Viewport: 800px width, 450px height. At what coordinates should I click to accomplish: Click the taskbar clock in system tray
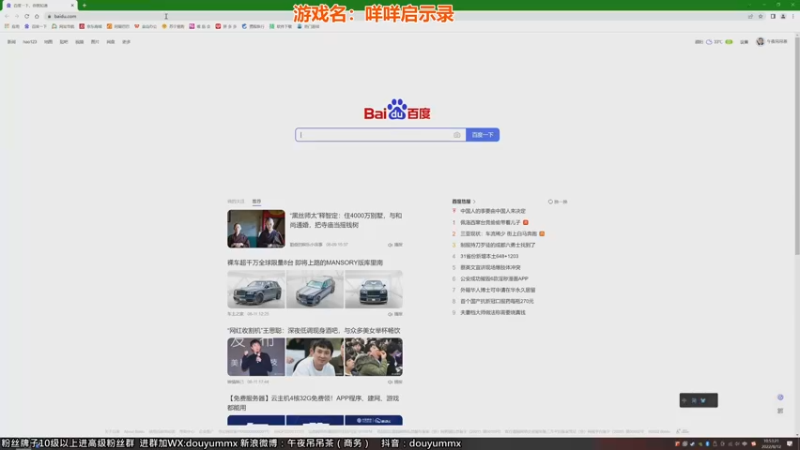point(771,443)
